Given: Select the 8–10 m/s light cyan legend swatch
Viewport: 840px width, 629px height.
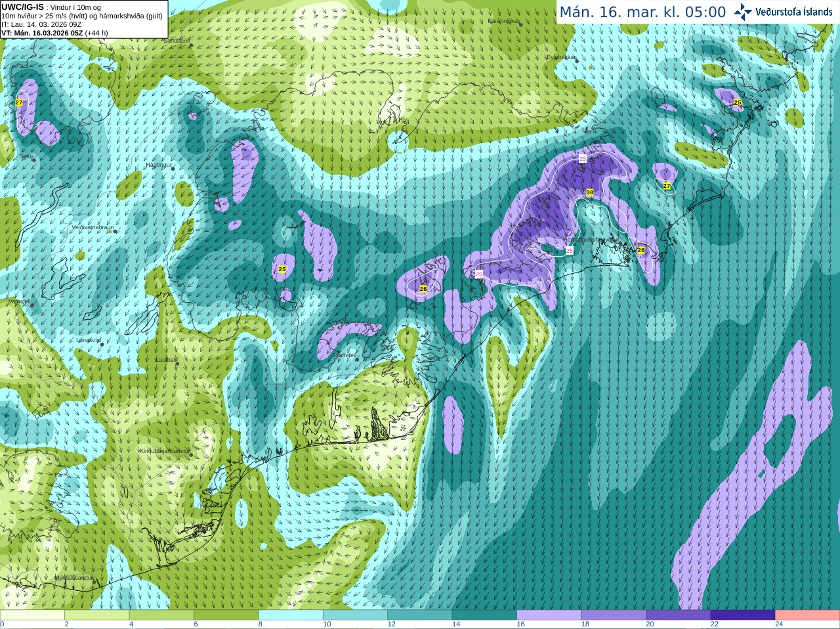Looking at the screenshot, I should [x=291, y=615].
